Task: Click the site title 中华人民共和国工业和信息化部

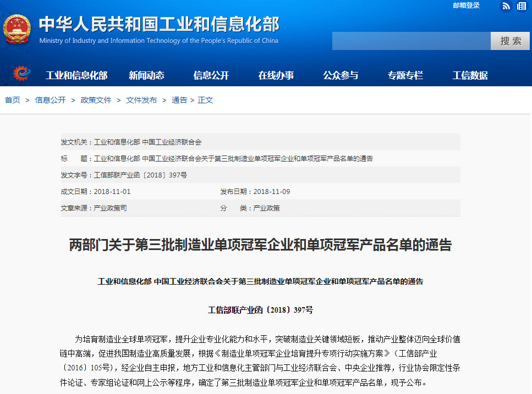Action: click(159, 25)
